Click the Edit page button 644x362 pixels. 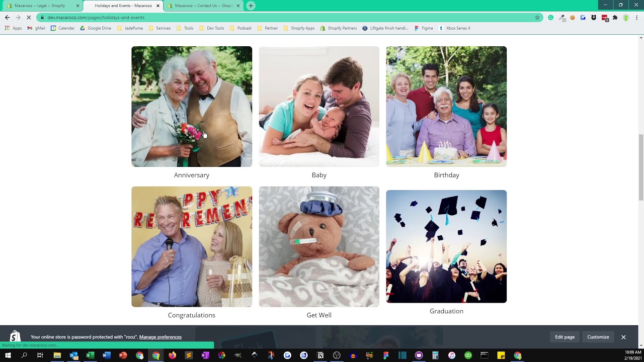click(565, 337)
